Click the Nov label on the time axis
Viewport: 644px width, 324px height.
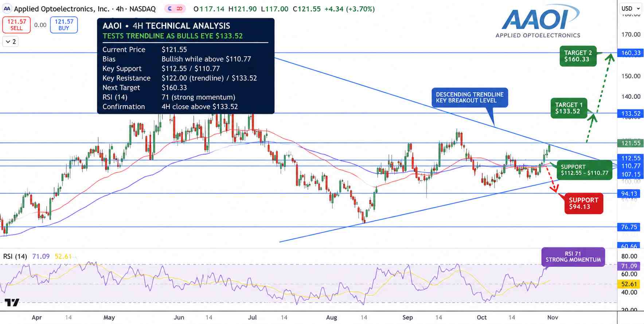553,317
